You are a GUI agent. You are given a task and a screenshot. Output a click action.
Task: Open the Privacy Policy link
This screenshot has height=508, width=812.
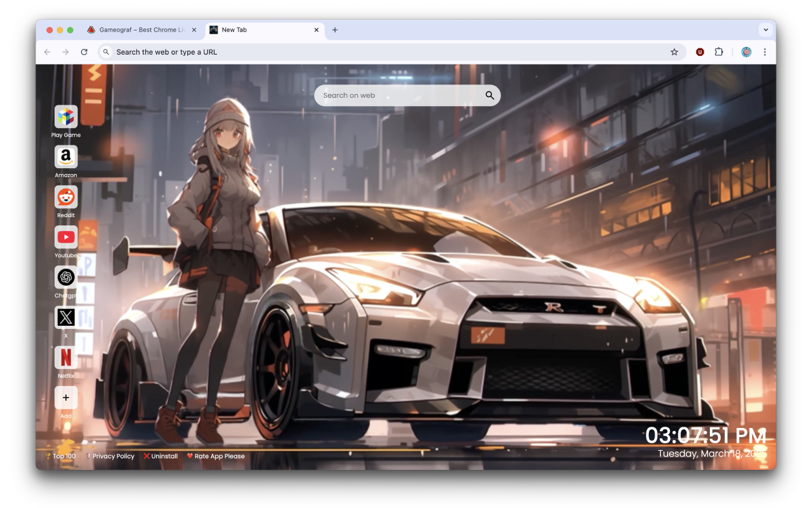(112, 456)
